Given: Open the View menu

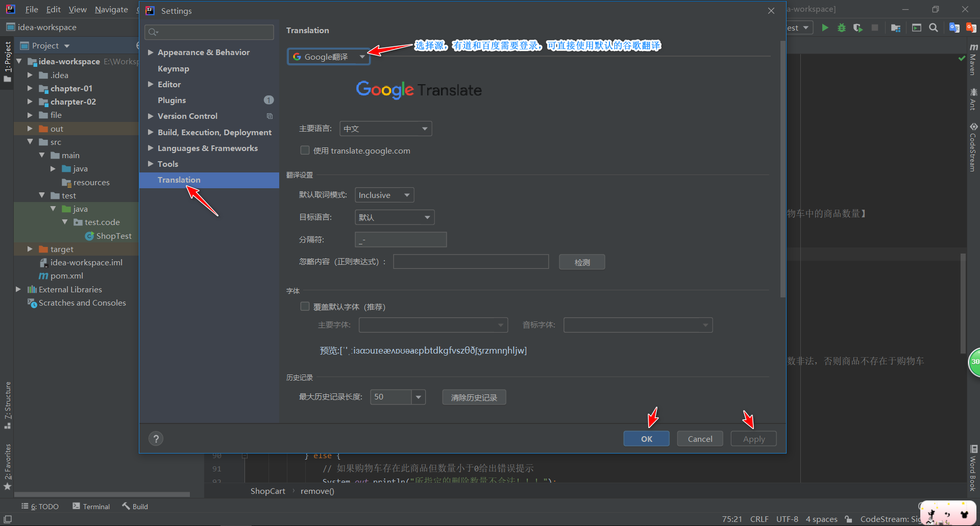Looking at the screenshot, I should click(x=78, y=9).
